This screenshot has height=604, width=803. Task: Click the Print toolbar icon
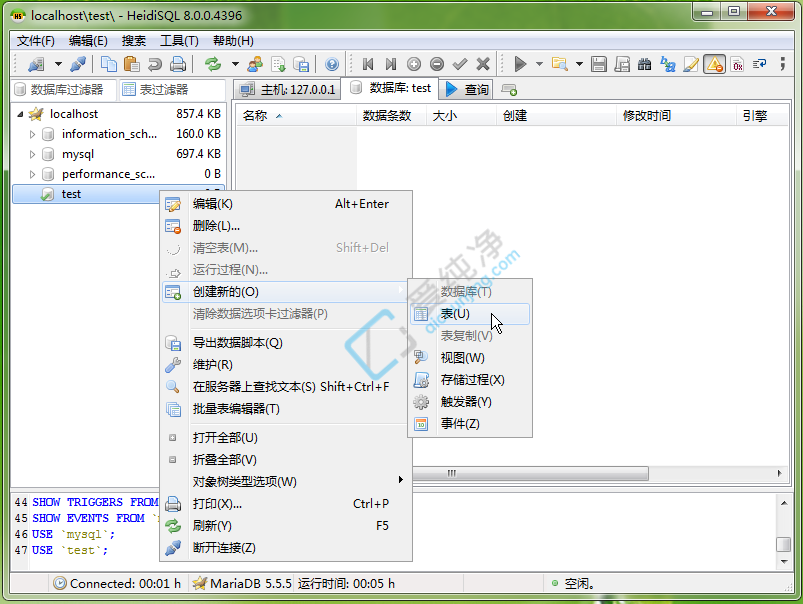click(x=178, y=64)
